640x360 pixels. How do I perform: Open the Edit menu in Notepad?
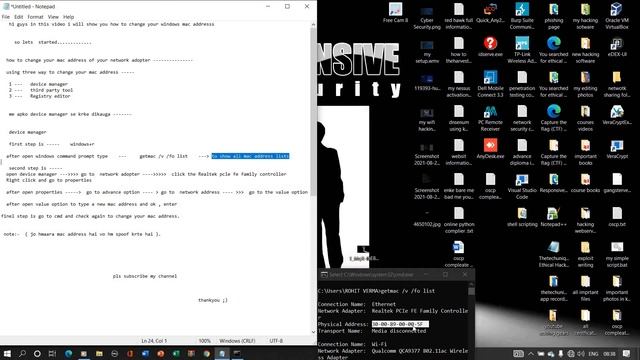coord(19,17)
